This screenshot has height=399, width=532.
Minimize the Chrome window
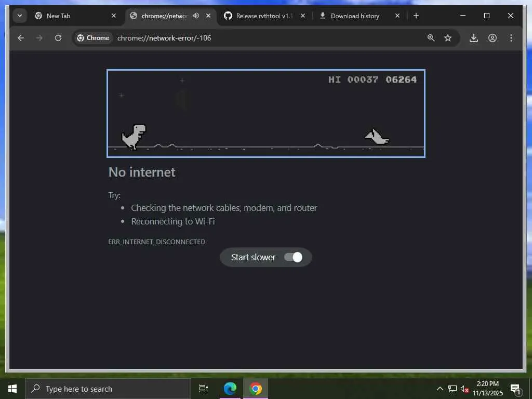pos(463,16)
